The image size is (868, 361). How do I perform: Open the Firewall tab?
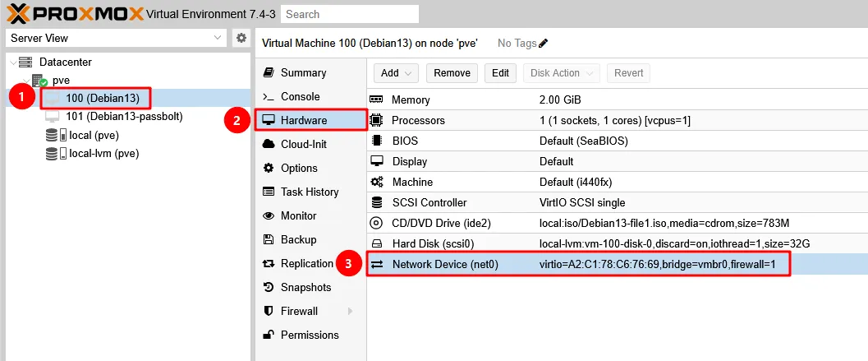pyautogui.click(x=310, y=311)
